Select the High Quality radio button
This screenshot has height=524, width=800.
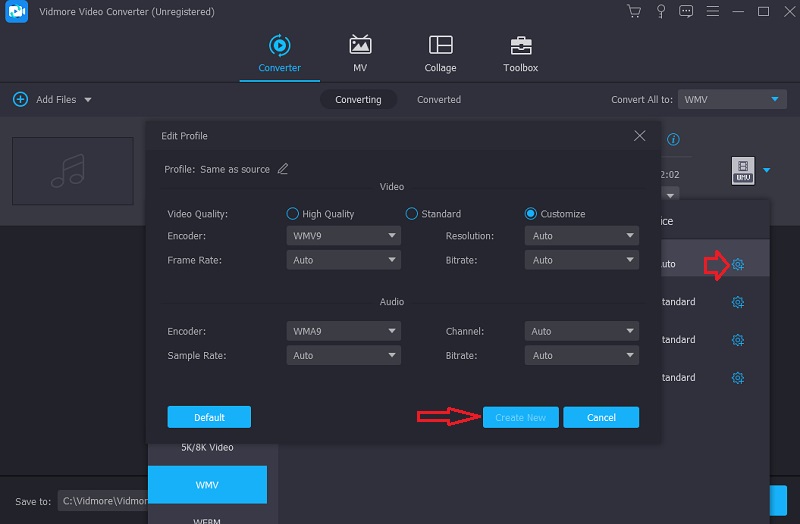click(x=293, y=214)
